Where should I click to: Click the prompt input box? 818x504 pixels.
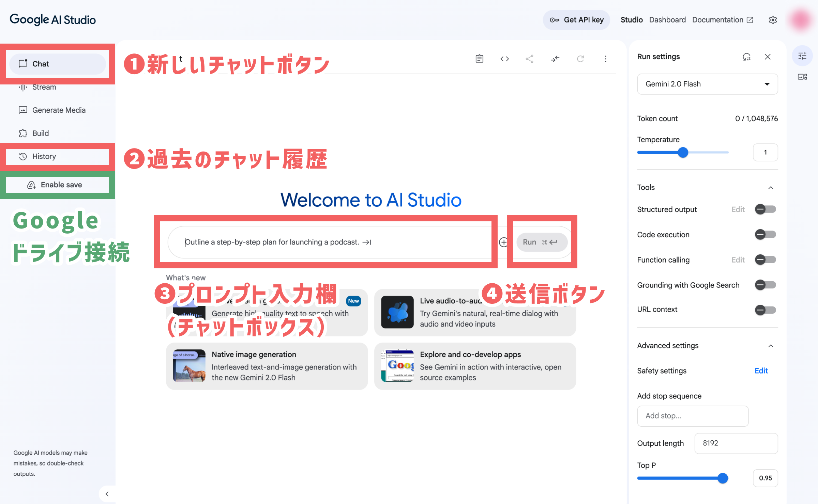click(330, 242)
